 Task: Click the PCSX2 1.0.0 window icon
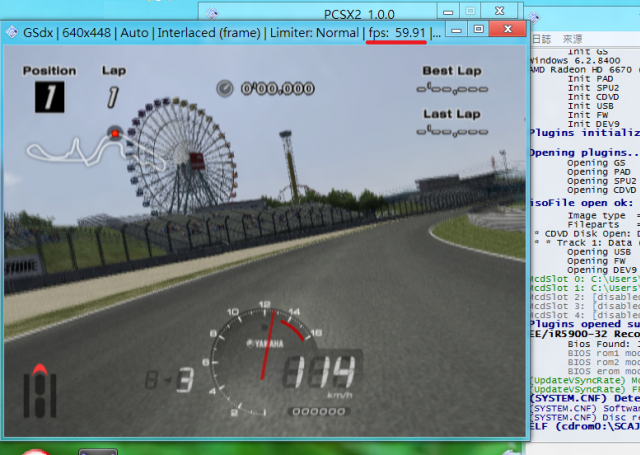(212, 13)
